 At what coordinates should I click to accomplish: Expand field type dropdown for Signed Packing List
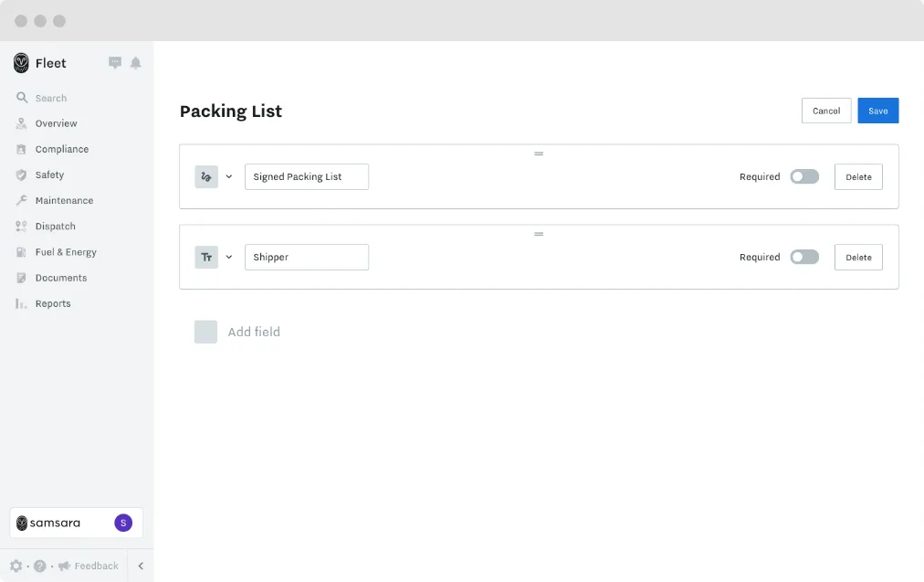[x=229, y=176]
